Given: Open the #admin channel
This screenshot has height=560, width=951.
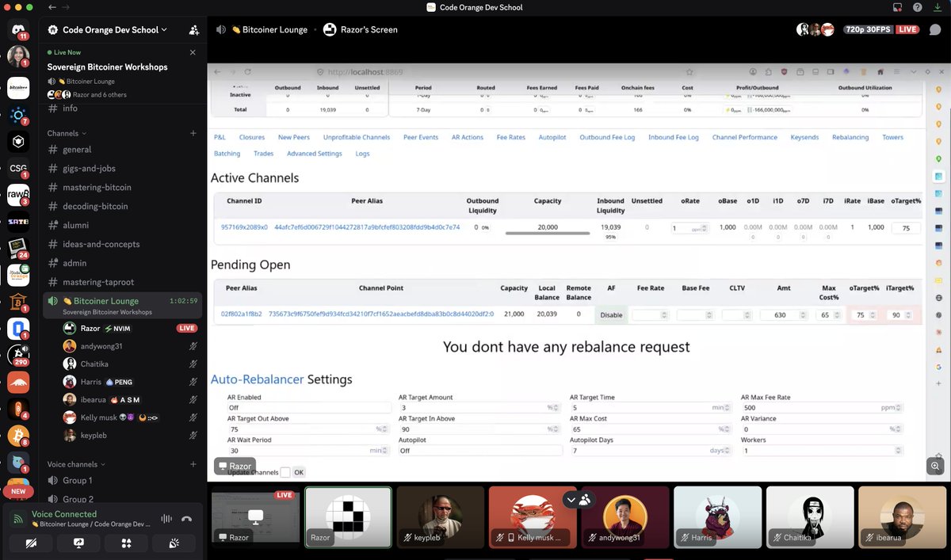Looking at the screenshot, I should point(123,263).
